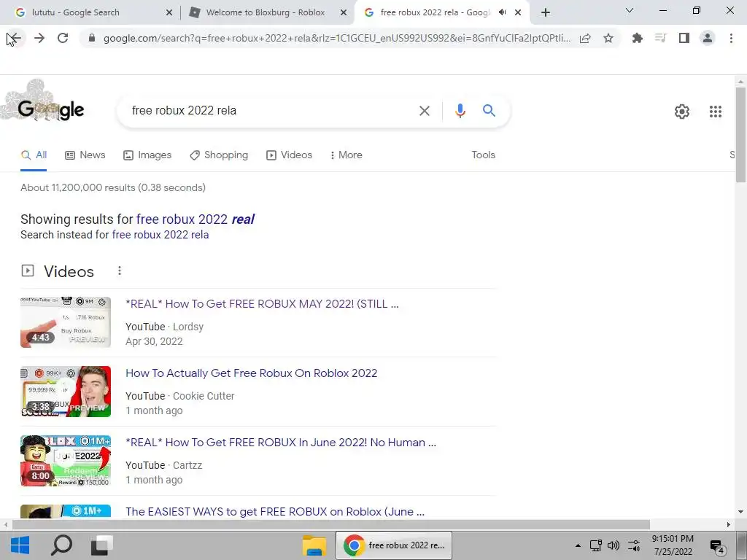747x560 pixels.
Task: Open the media control icon in toolbar
Action: point(660,38)
